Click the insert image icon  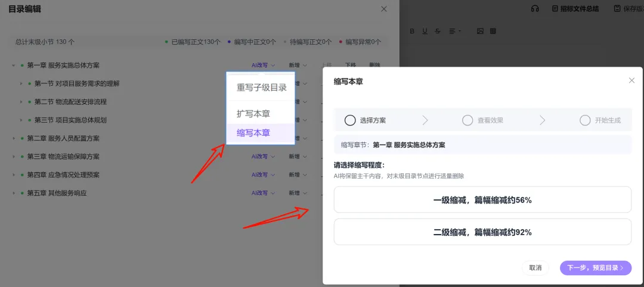click(480, 31)
